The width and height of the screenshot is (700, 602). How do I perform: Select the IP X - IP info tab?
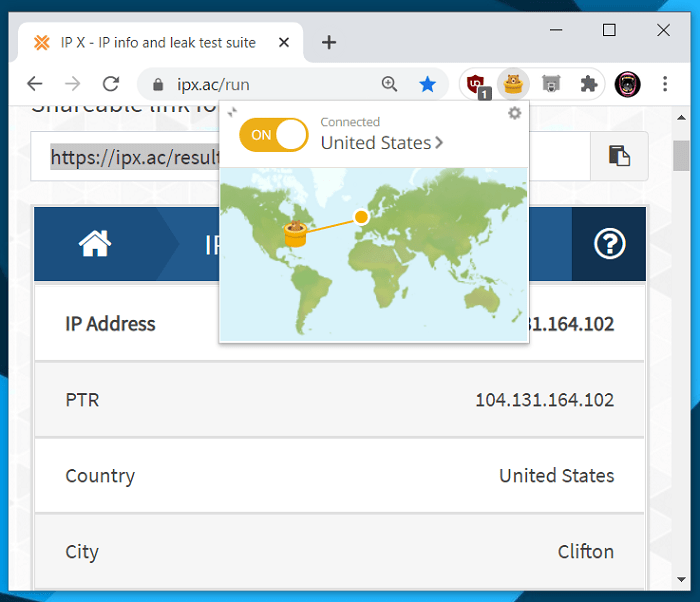tap(161, 42)
